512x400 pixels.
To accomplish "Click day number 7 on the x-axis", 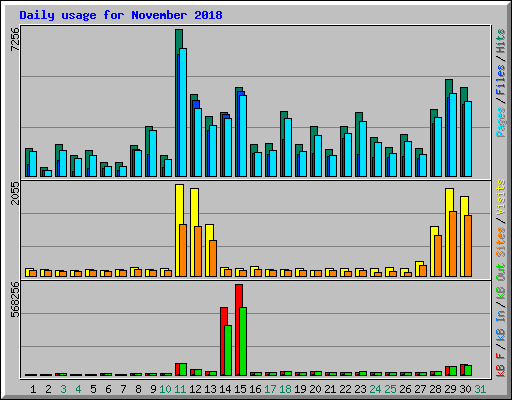I will pyautogui.click(x=123, y=389).
